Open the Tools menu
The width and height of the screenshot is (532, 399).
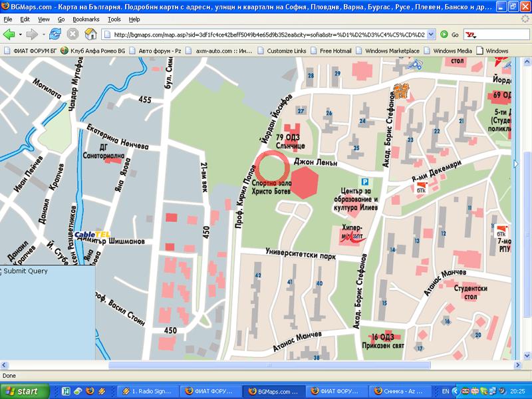[114, 19]
